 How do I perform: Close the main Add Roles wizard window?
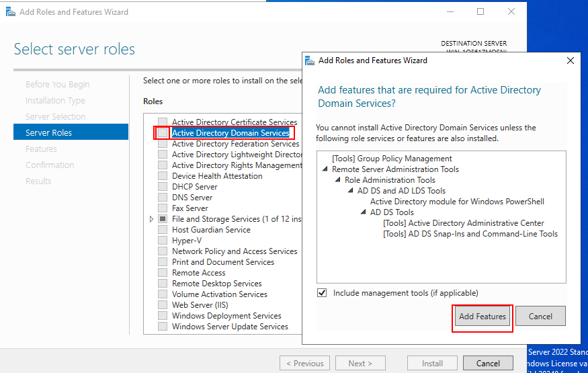511,11
